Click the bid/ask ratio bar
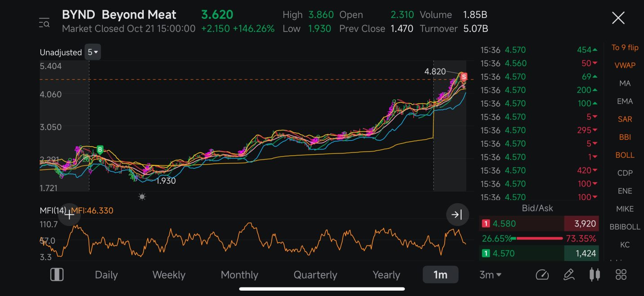This screenshot has width=644, height=296. (x=537, y=239)
